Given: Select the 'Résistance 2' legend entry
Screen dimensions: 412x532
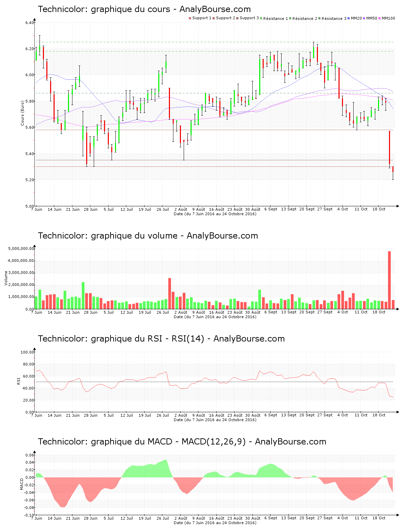Looking at the screenshot, I should (303, 19).
